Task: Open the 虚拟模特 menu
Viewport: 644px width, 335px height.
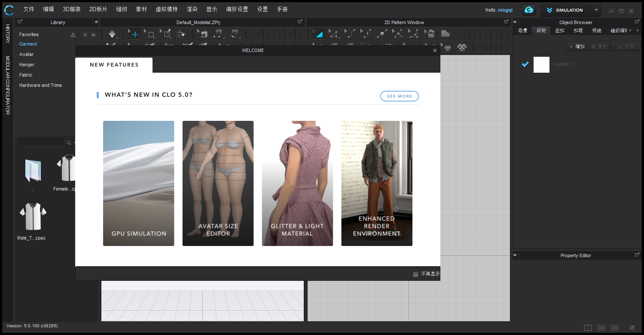Action: coord(167,9)
